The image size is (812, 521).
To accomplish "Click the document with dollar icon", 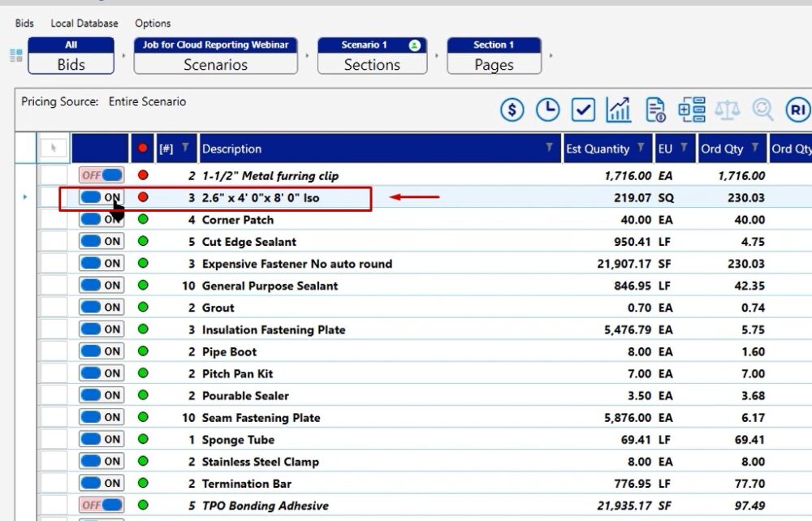I will [655, 110].
